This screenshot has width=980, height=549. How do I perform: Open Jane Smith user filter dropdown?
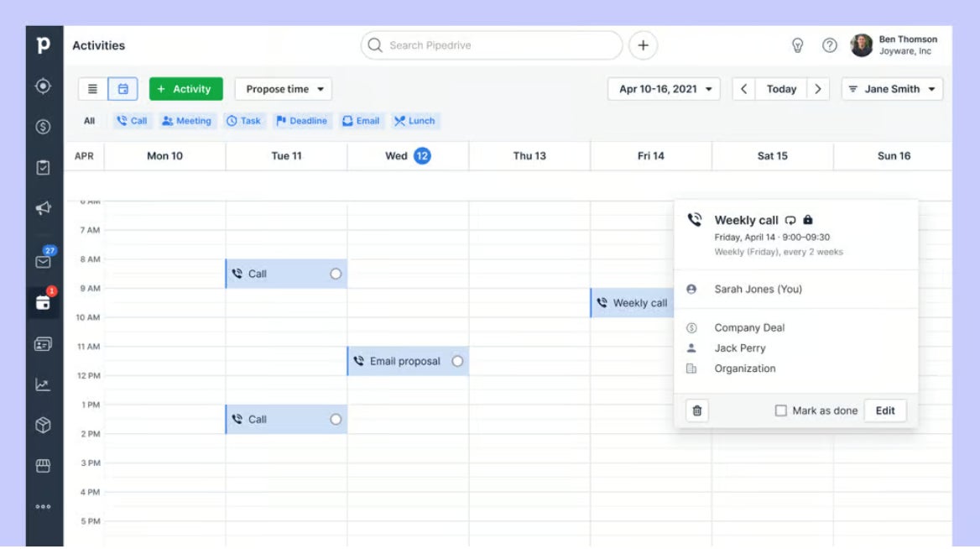[x=892, y=89]
